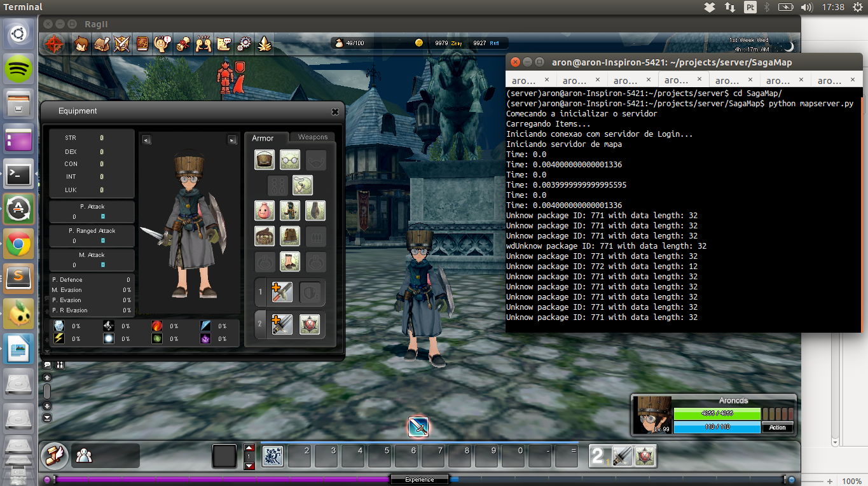The image size is (868, 486).
Task: Select the belt equipment slot
Action: [265, 236]
